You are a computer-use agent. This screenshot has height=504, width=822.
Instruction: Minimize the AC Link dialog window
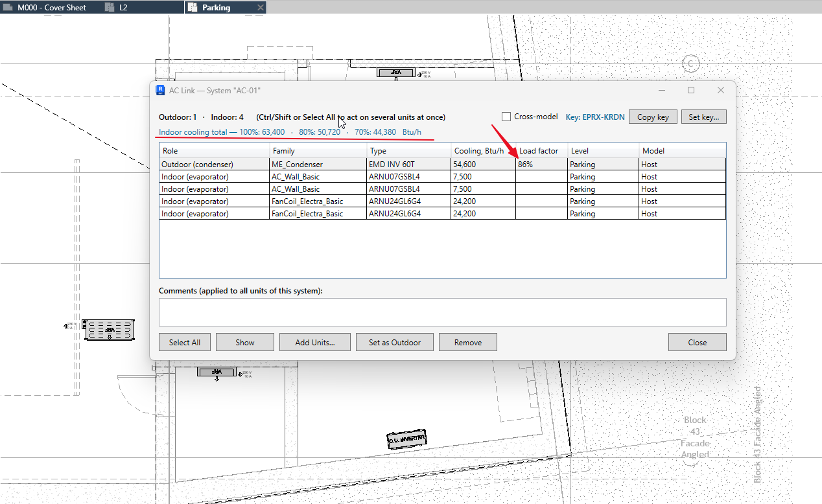coord(661,90)
